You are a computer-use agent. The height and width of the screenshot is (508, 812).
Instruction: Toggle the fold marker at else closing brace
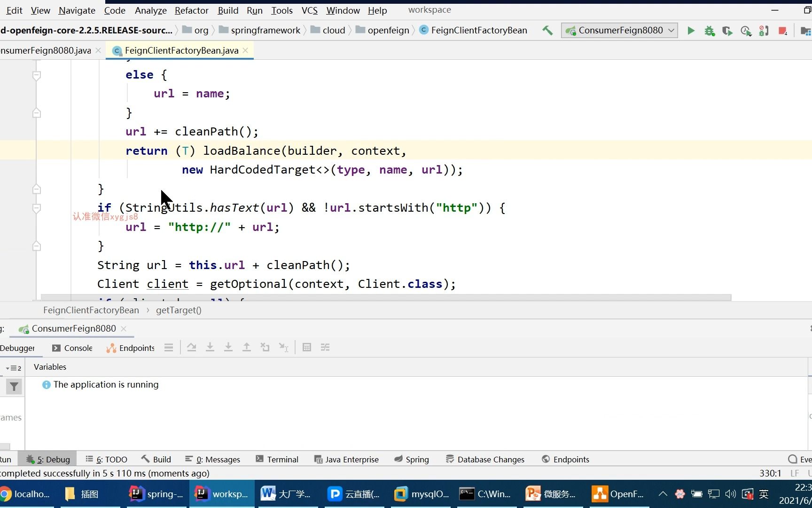pyautogui.click(x=37, y=113)
